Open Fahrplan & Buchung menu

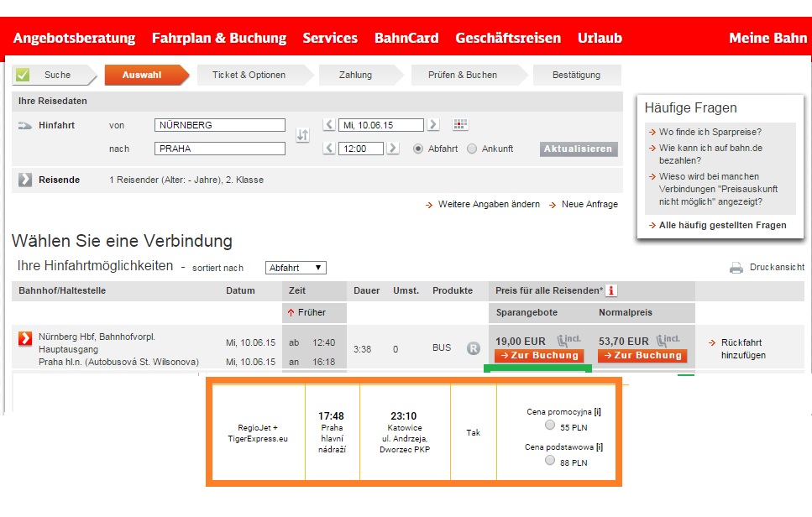click(x=219, y=39)
